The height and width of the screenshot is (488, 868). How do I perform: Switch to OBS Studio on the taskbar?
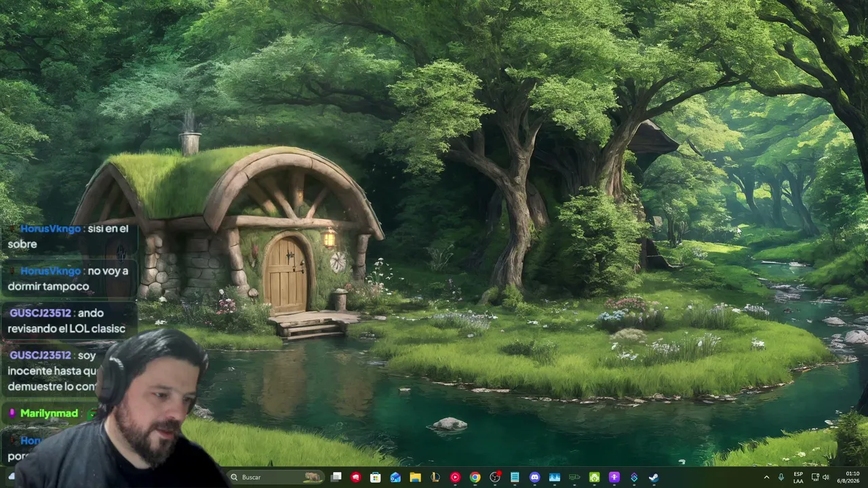(495, 477)
